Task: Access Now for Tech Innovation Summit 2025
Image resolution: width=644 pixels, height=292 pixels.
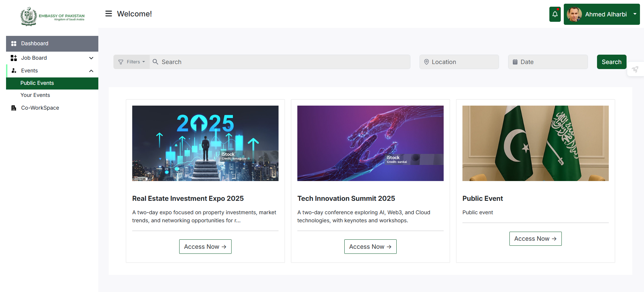Action: point(370,247)
